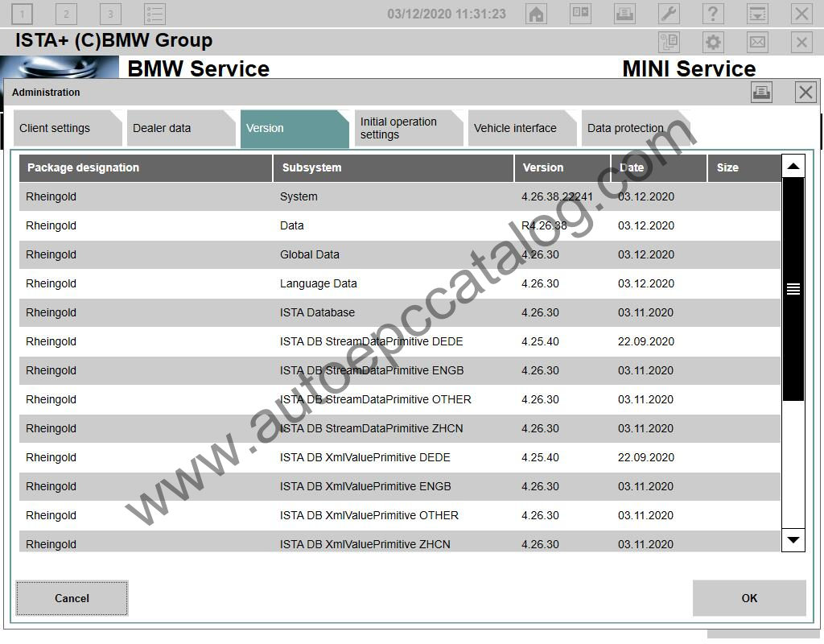The image size is (824, 644).
Task: Select ISTA DB XmlValuePrimitive ENGB row
Action: [x=400, y=486]
